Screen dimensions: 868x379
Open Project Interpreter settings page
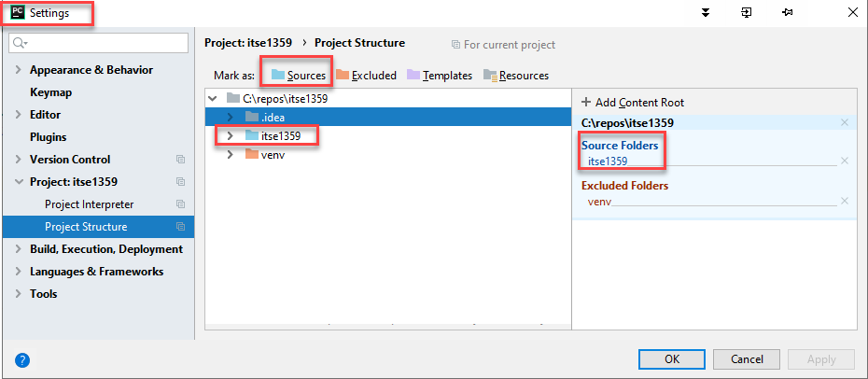[89, 204]
